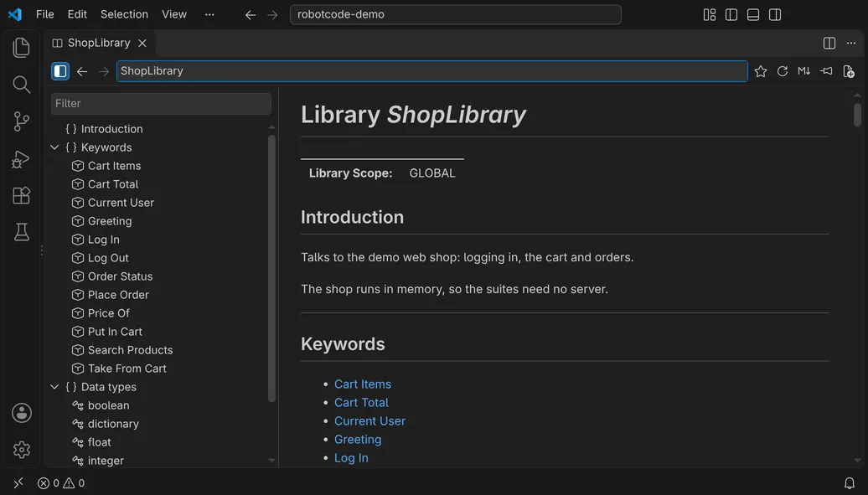Screen dimensions: 868x495
Task: Toggle the primary side bar
Action: pos(731,15)
